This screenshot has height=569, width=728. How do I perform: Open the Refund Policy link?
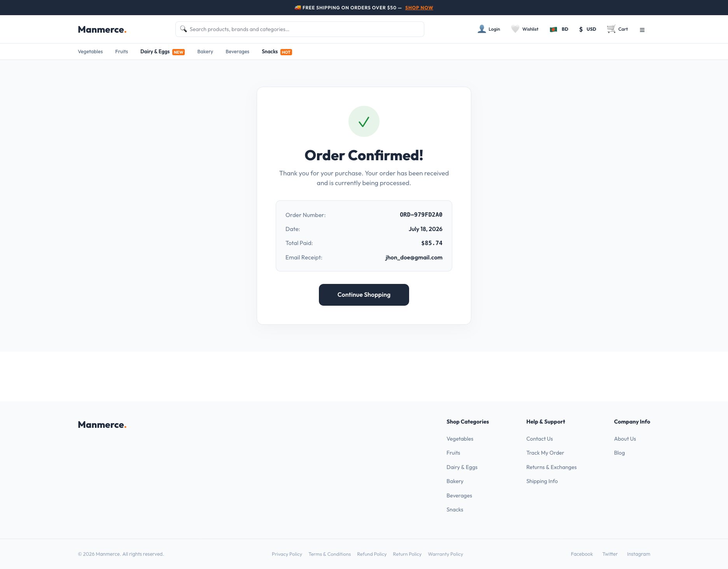click(x=372, y=554)
